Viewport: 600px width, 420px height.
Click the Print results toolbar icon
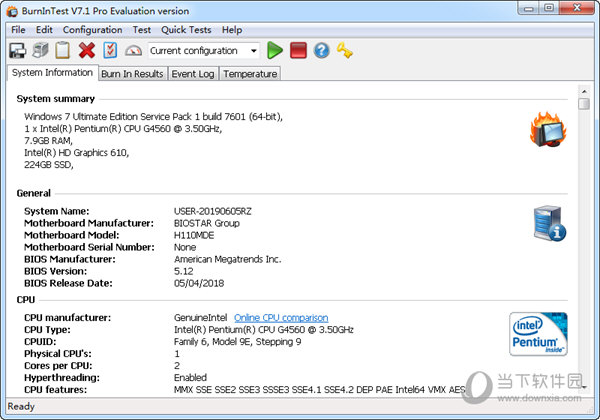click(x=40, y=50)
